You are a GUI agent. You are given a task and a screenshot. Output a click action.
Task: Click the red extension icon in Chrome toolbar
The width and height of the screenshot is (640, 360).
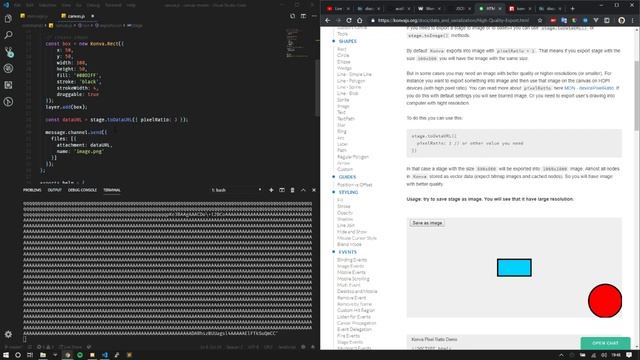click(x=553, y=20)
